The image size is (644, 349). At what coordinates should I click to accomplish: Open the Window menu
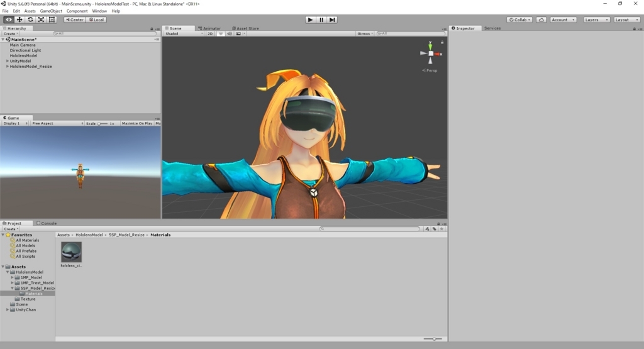pyautogui.click(x=99, y=11)
